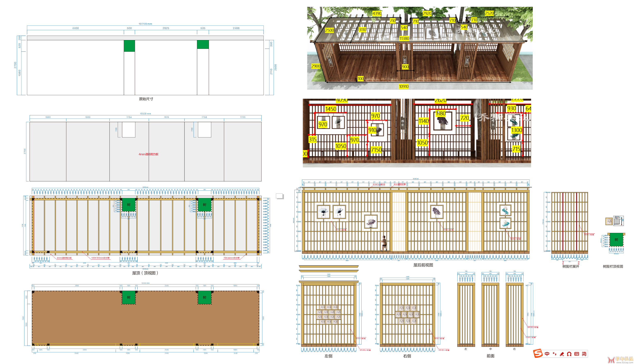Click the 2488 dimension label

236,28
